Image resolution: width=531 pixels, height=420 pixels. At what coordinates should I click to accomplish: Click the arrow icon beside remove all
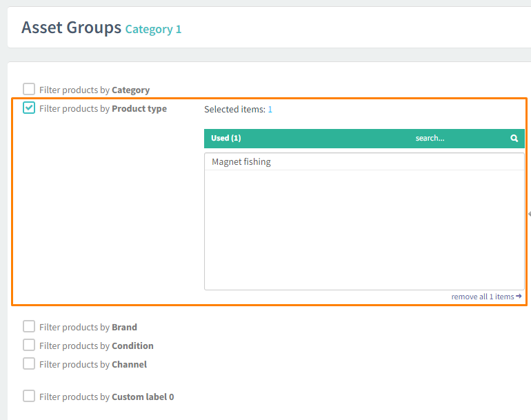519,297
